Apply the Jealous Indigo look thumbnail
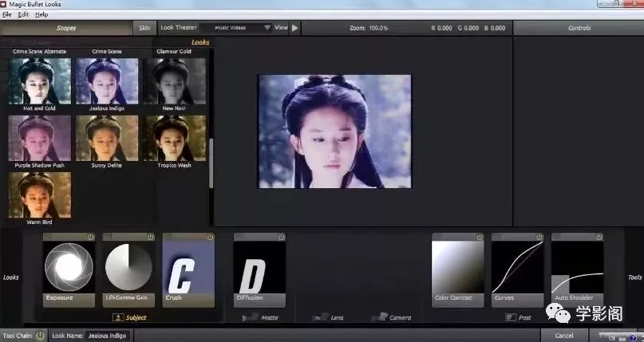This screenshot has width=644, height=342. [x=107, y=81]
